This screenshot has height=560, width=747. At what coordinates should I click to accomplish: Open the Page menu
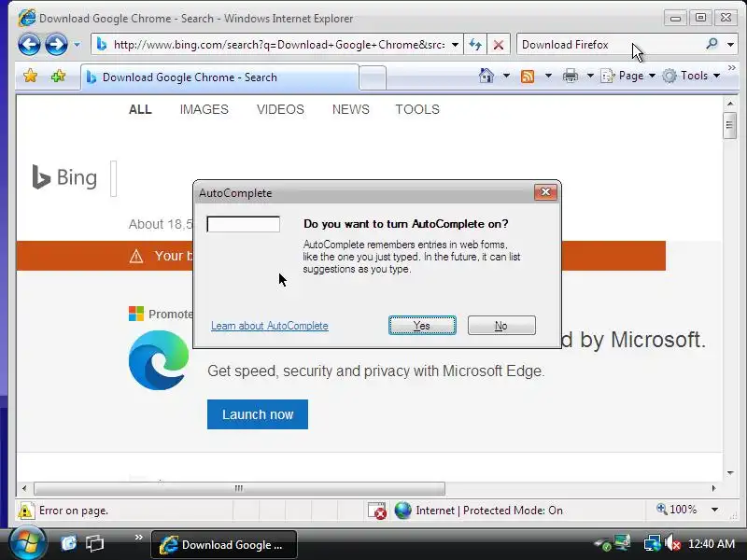click(x=627, y=76)
